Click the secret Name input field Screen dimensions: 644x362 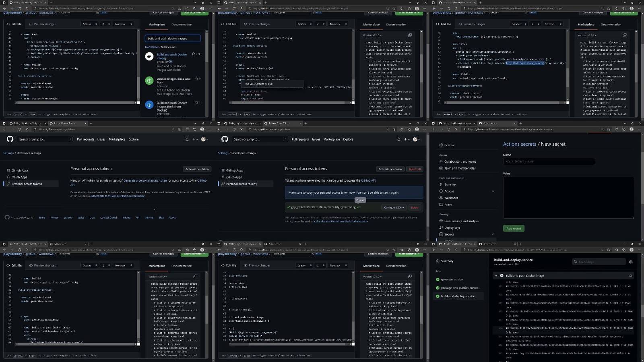(x=549, y=161)
